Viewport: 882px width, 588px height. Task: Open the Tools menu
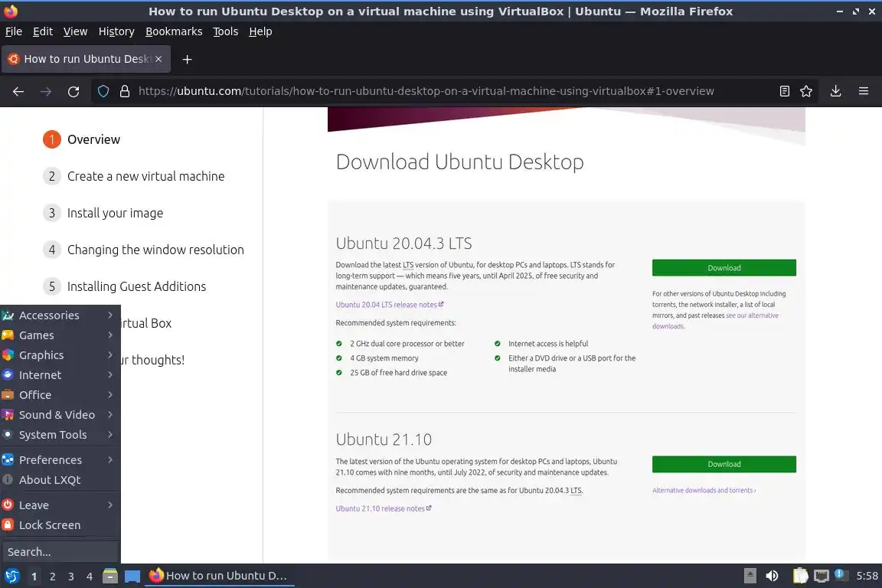pyautogui.click(x=226, y=31)
